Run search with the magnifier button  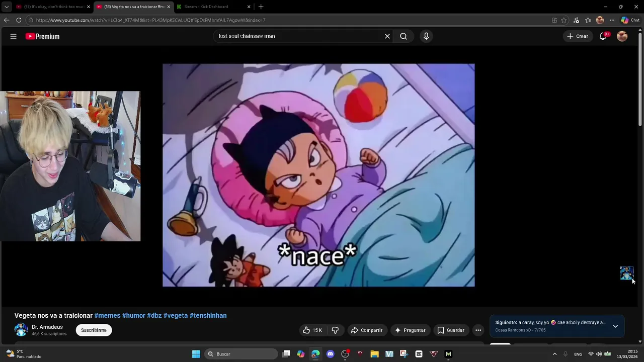coord(404,36)
